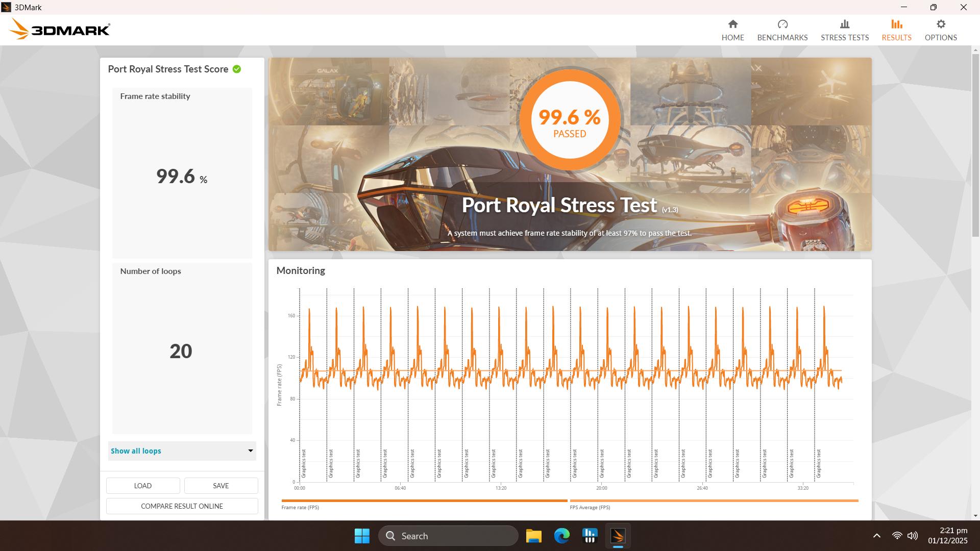This screenshot has height=551, width=980.
Task: Click inside the taskbar Search box
Action: (448, 536)
